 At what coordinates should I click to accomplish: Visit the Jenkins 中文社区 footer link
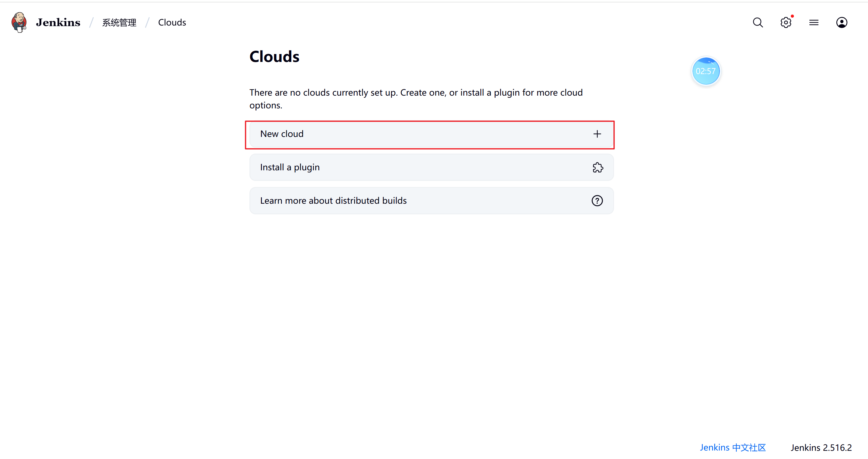click(x=732, y=447)
